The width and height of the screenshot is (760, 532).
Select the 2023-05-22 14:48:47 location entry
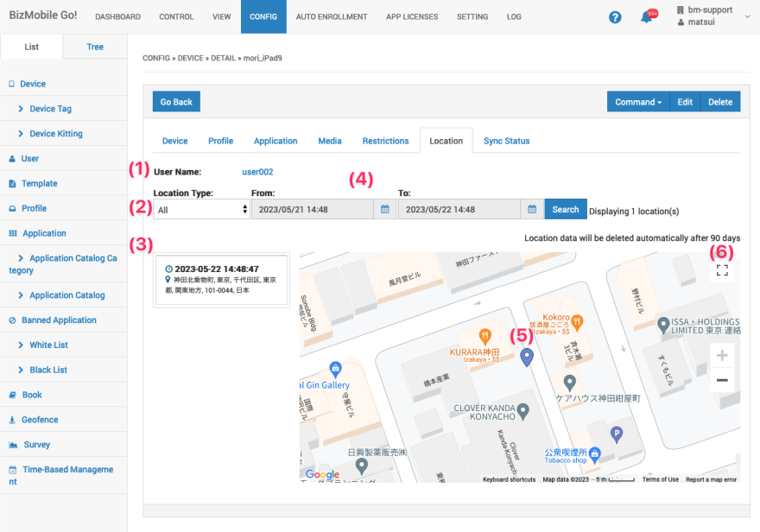221,281
